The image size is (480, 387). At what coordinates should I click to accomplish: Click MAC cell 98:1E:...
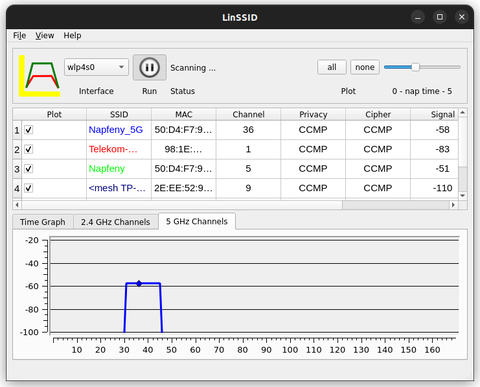[x=184, y=149]
